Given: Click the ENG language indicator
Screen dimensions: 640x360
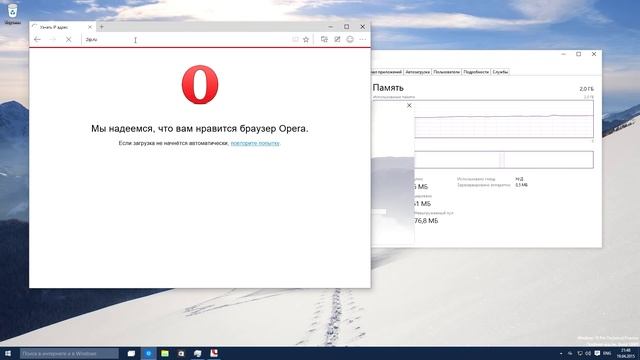Looking at the screenshot, I should (607, 353).
